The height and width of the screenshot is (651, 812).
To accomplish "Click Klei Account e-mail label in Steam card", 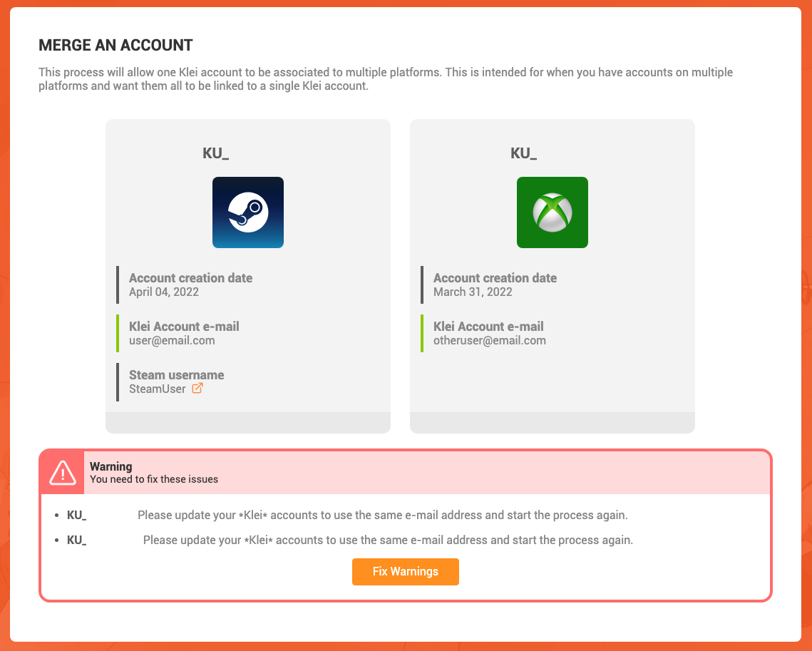I will coord(184,327).
